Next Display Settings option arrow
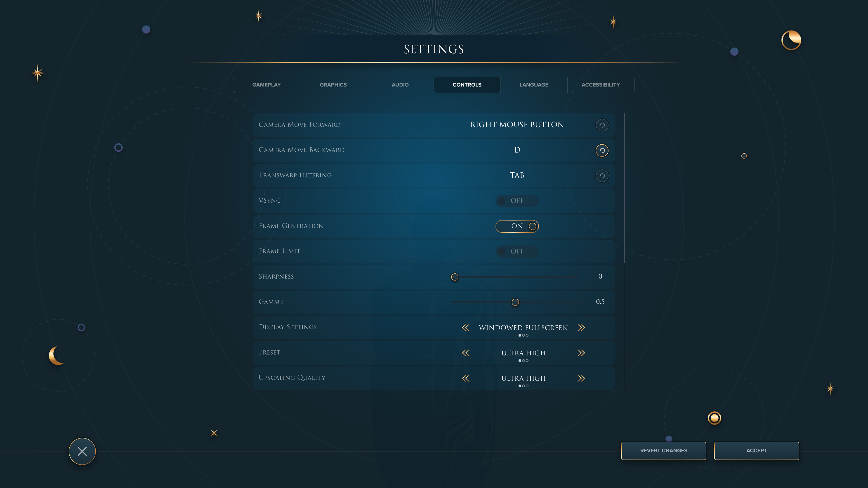The height and width of the screenshot is (488, 868). pos(581,327)
